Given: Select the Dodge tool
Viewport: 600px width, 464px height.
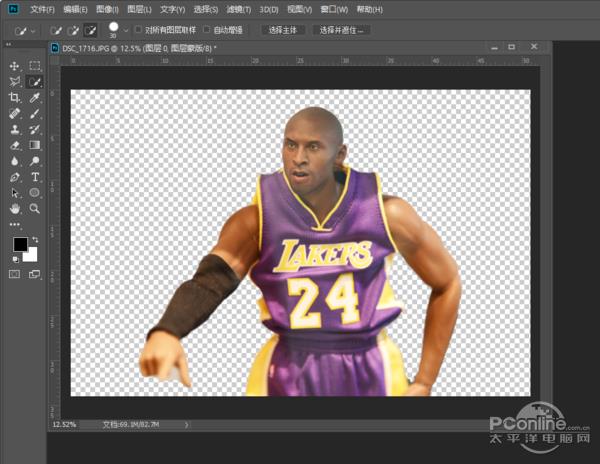Looking at the screenshot, I should tap(35, 161).
